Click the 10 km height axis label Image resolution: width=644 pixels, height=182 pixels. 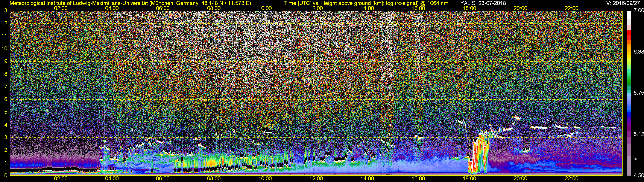point(5,49)
